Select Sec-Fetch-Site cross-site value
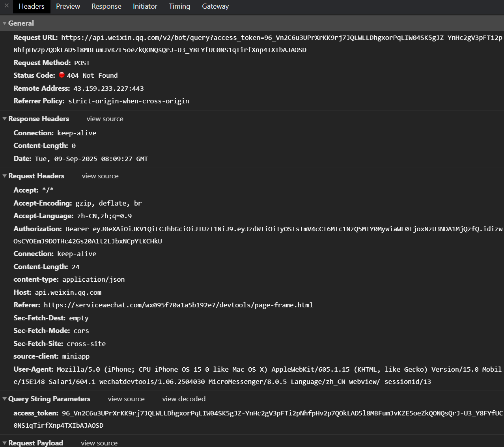 [x=86, y=344]
